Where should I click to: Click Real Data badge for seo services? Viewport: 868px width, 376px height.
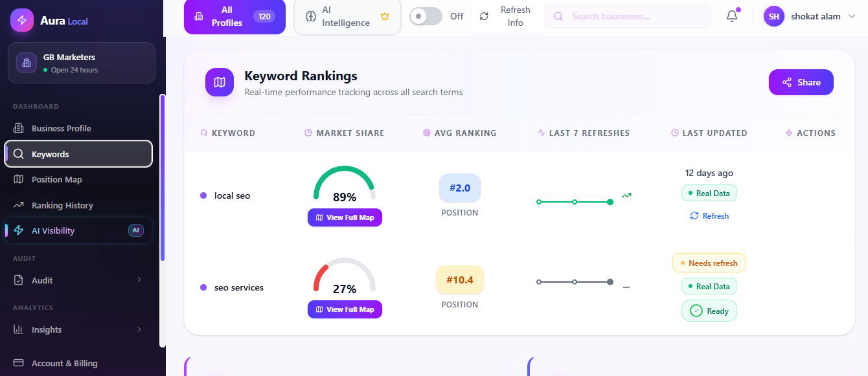click(709, 286)
